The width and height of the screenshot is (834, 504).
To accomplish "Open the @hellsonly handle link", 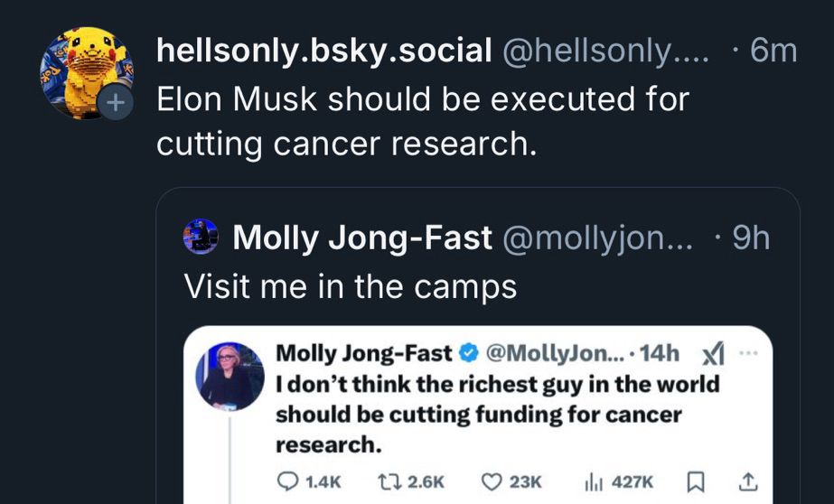I will coord(605,51).
